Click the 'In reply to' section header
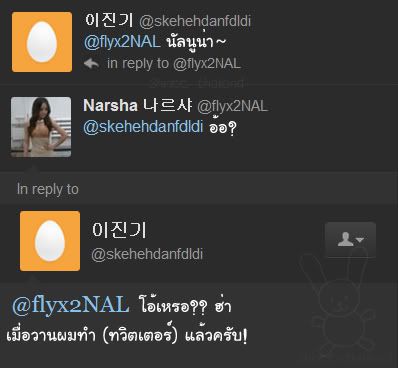 tap(48, 189)
